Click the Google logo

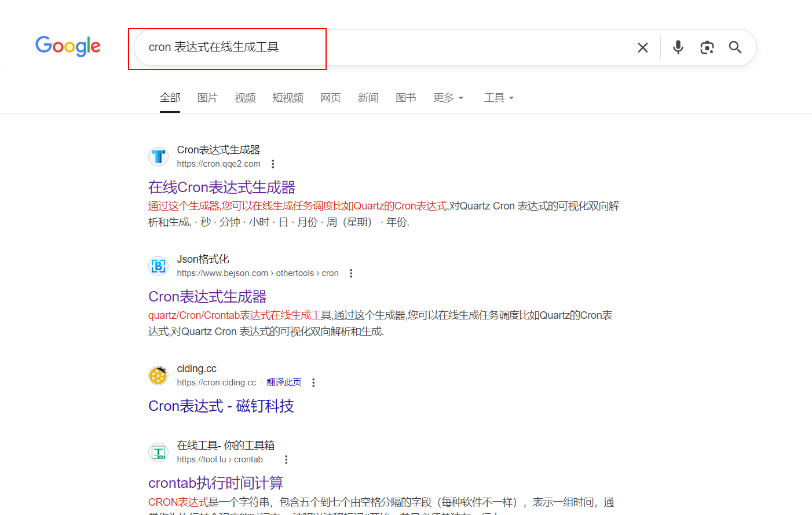coord(68,46)
